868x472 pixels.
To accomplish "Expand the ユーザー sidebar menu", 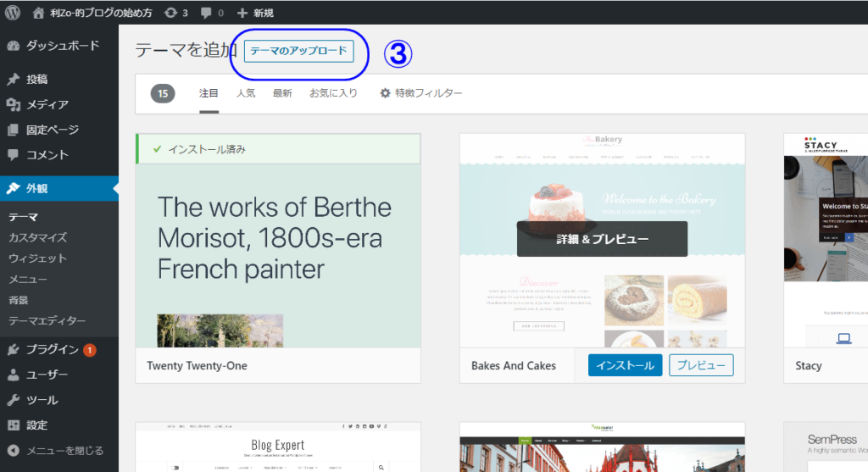I will 47,375.
